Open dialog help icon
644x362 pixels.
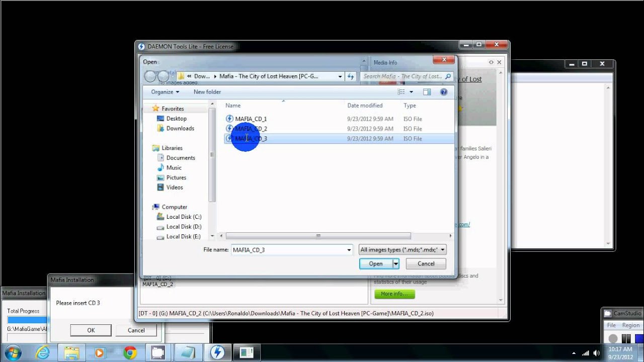click(444, 92)
